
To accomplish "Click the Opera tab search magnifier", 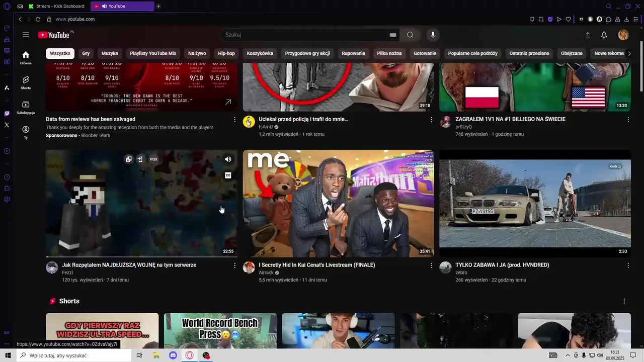I will pos(608,6).
